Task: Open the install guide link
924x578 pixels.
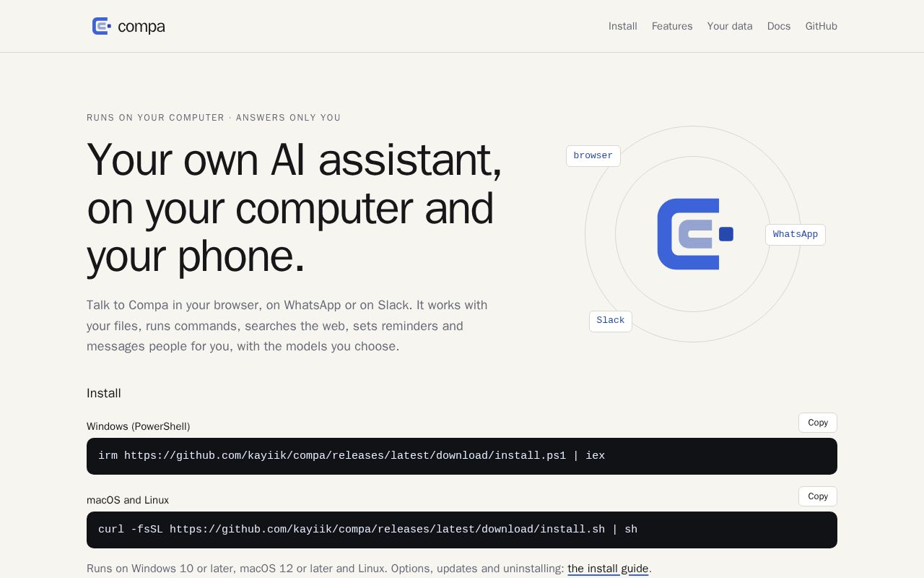Action: [x=608, y=569]
